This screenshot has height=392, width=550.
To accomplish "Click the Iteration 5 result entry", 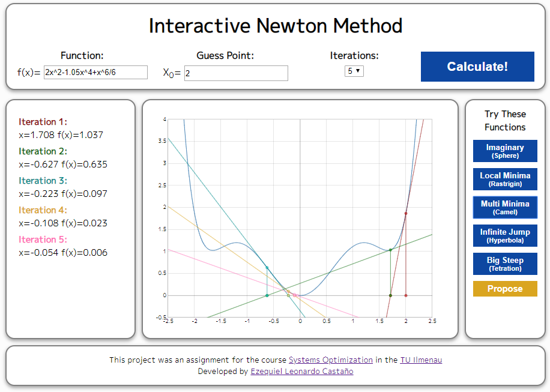I will 48,246.
